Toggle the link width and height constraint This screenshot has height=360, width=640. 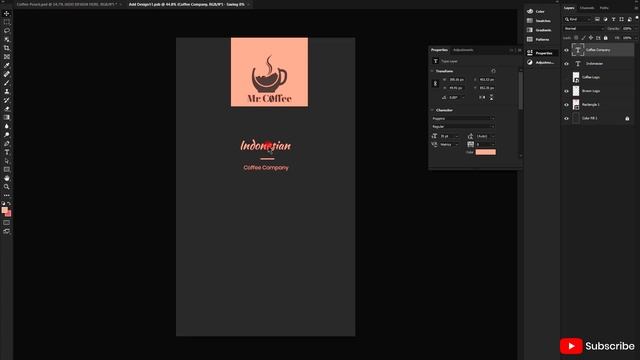[435, 83]
